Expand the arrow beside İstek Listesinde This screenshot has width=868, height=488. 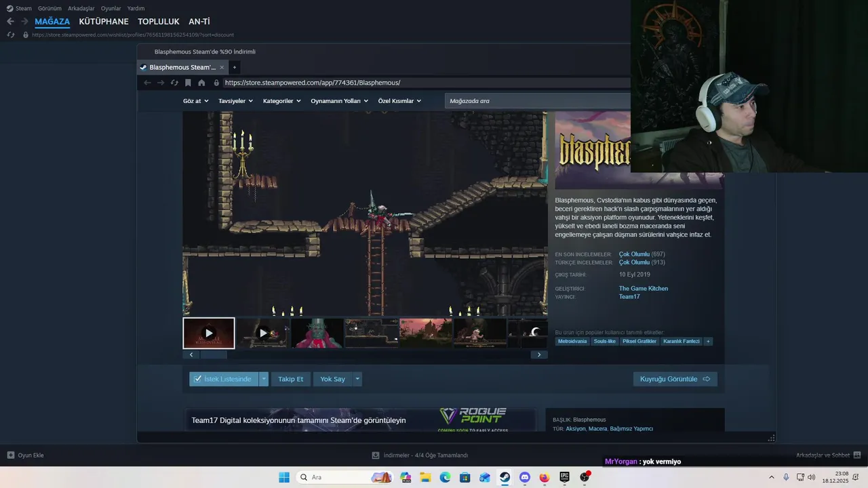[264, 379]
